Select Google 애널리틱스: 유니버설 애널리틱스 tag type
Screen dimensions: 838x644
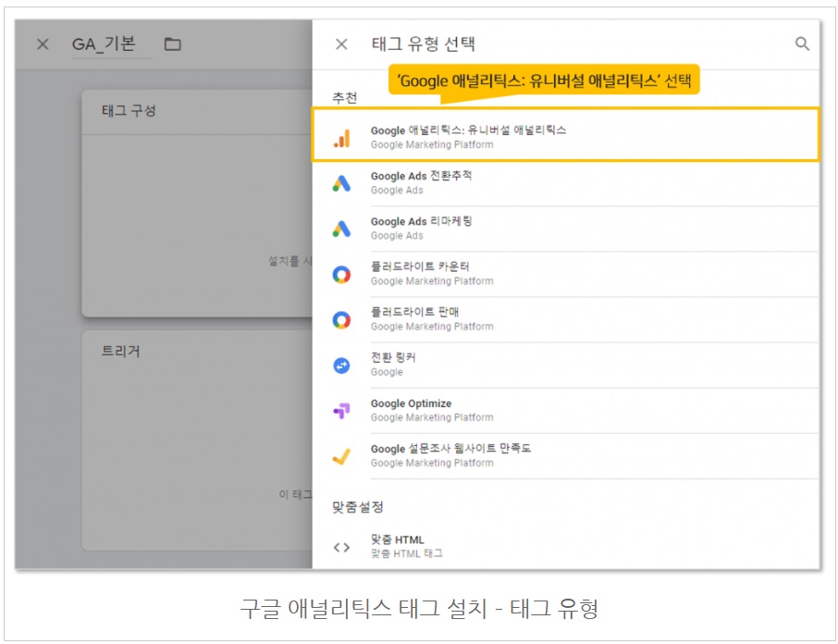click(565, 135)
